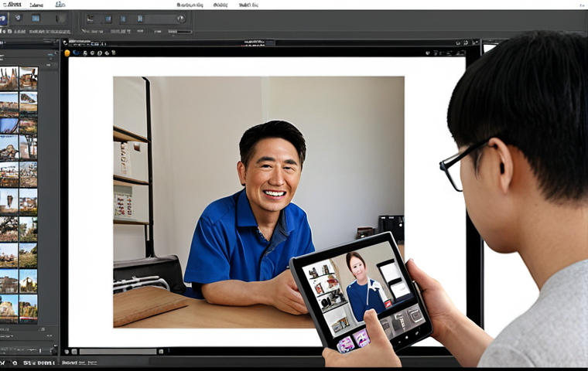Select the bottom-right thumbnail in the photo grid
Screen dimensions: 588x371
pos(29,308)
